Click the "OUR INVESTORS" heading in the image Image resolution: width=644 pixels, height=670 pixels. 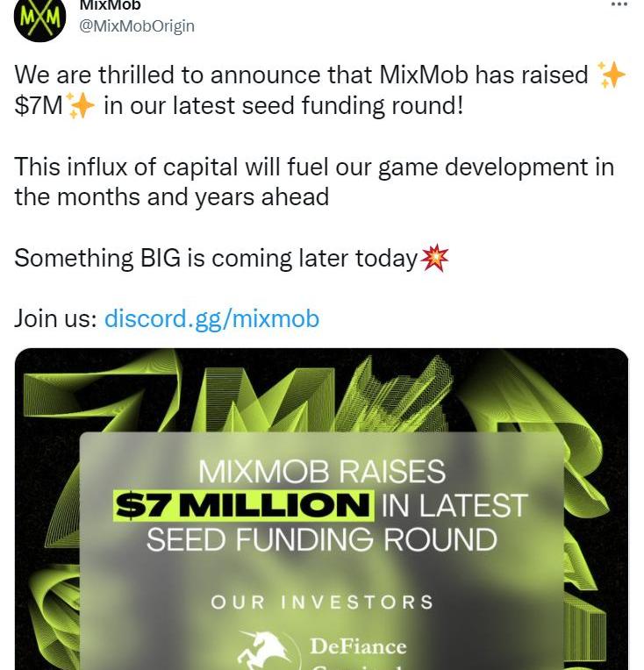click(x=322, y=602)
